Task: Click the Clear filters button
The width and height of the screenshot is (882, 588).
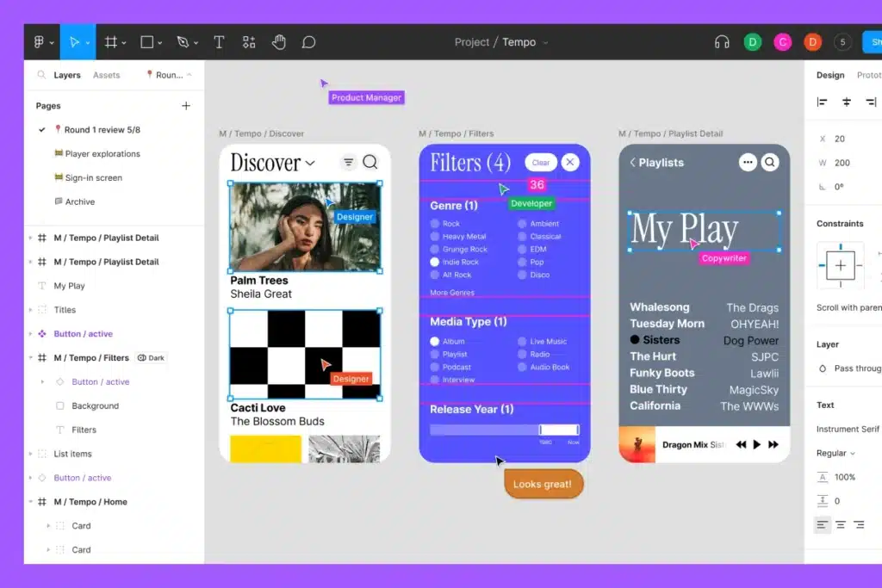Action: (x=541, y=163)
